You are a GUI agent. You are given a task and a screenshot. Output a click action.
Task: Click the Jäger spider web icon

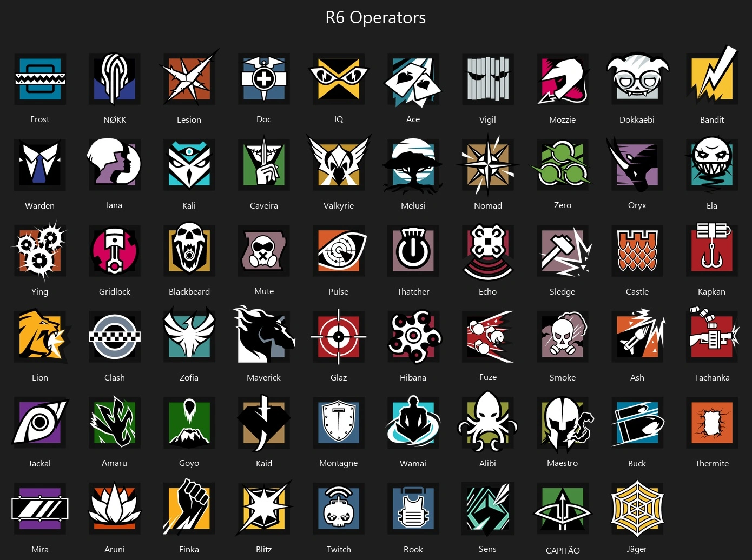[637, 508]
